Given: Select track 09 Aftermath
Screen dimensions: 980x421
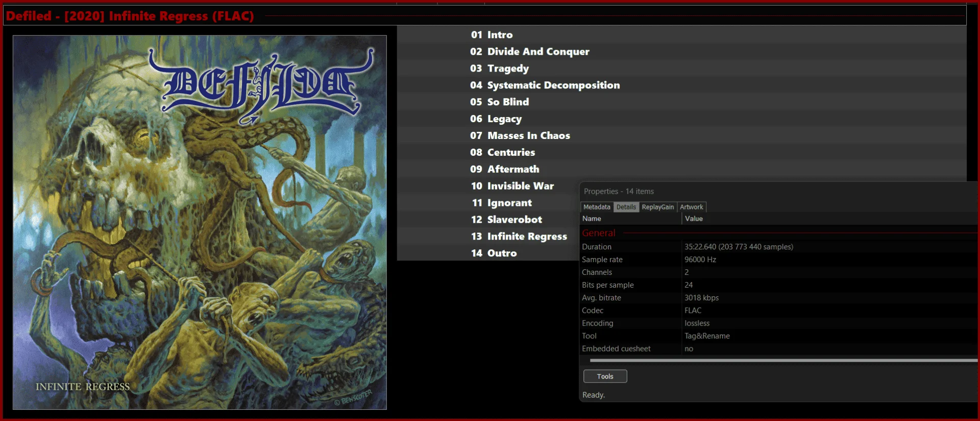Looking at the screenshot, I should (682, 169).
